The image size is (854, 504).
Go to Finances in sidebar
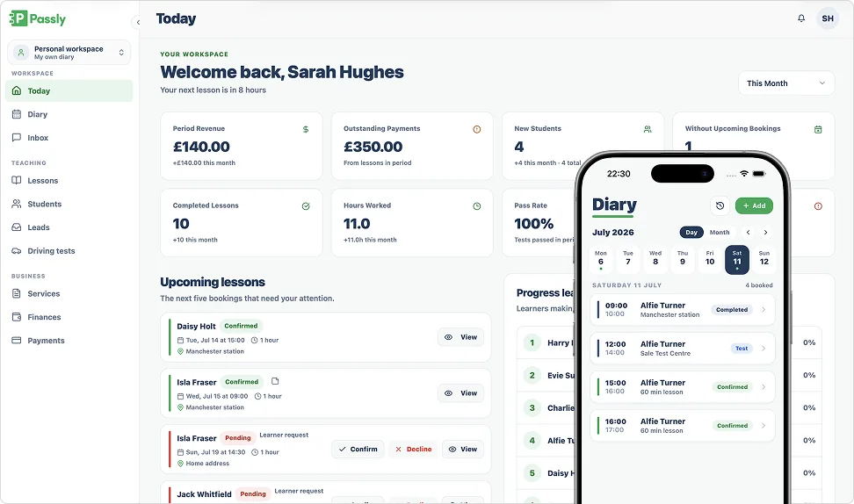click(69, 317)
